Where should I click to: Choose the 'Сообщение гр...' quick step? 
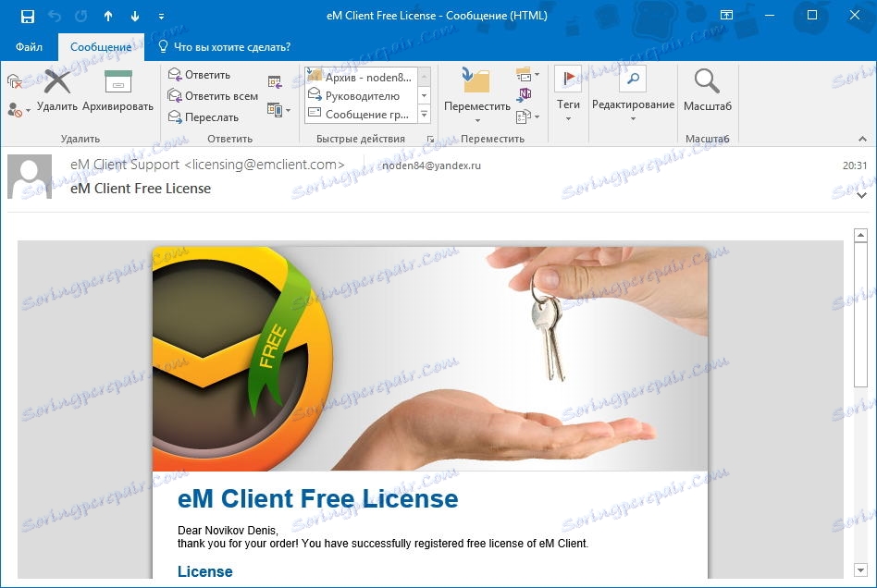[362, 114]
